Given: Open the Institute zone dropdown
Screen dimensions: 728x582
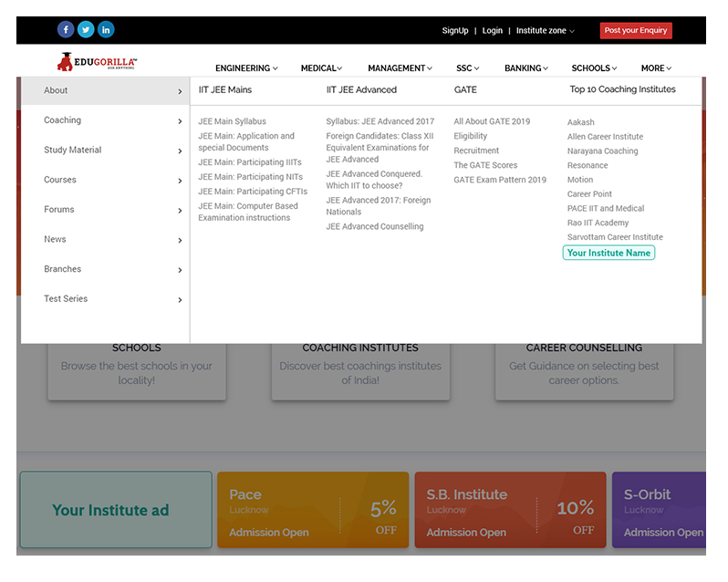Looking at the screenshot, I should click(x=545, y=31).
